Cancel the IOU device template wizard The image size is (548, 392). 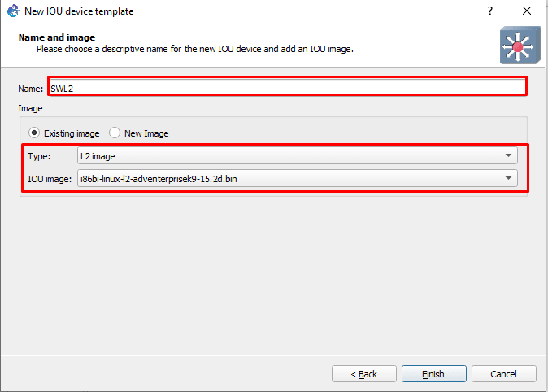click(x=503, y=374)
